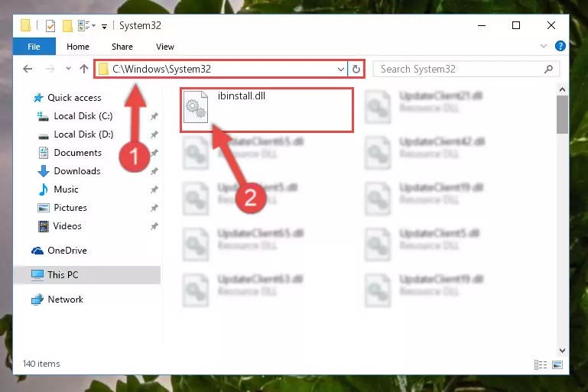The width and height of the screenshot is (588, 392).
Task: Close the System32 window
Action: click(x=551, y=25)
